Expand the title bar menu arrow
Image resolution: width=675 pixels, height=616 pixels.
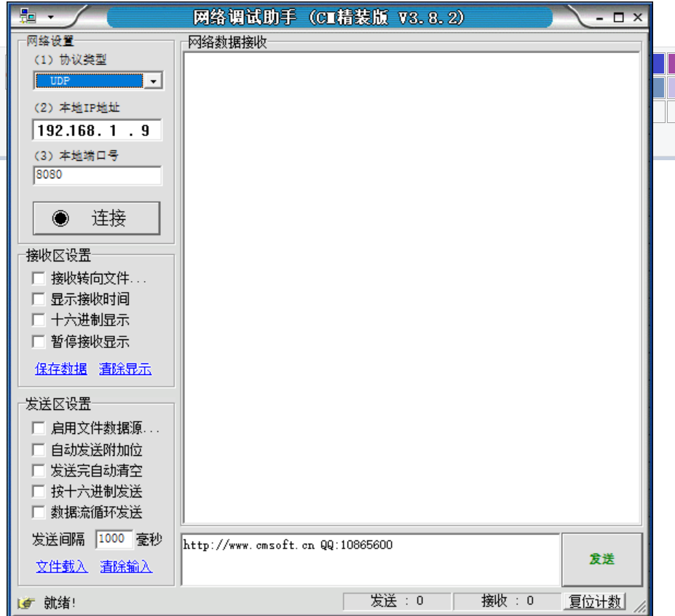point(51,17)
